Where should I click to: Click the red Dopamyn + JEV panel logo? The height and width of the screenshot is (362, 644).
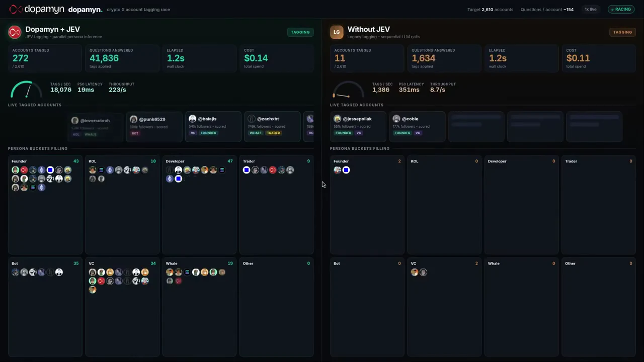pyautogui.click(x=15, y=32)
